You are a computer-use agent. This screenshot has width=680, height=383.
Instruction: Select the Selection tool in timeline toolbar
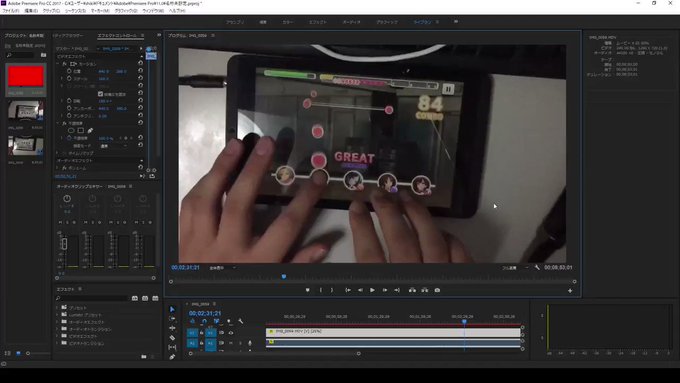click(x=172, y=309)
